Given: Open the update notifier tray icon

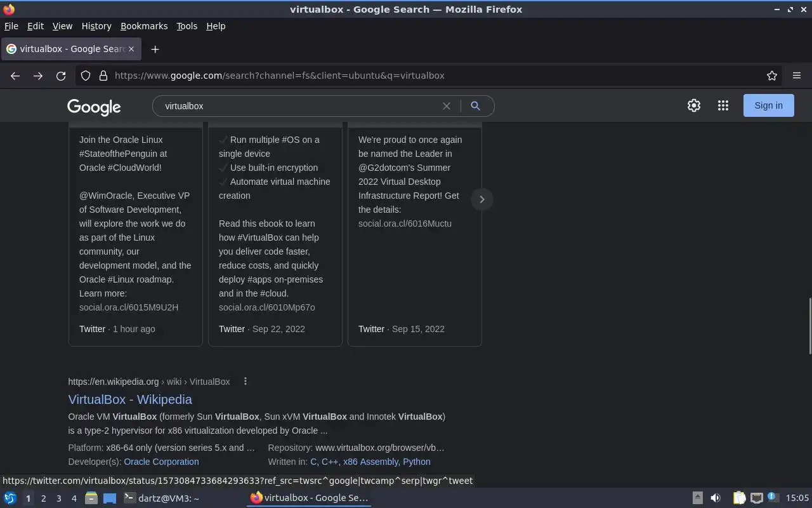Looking at the screenshot, I should click(773, 498).
